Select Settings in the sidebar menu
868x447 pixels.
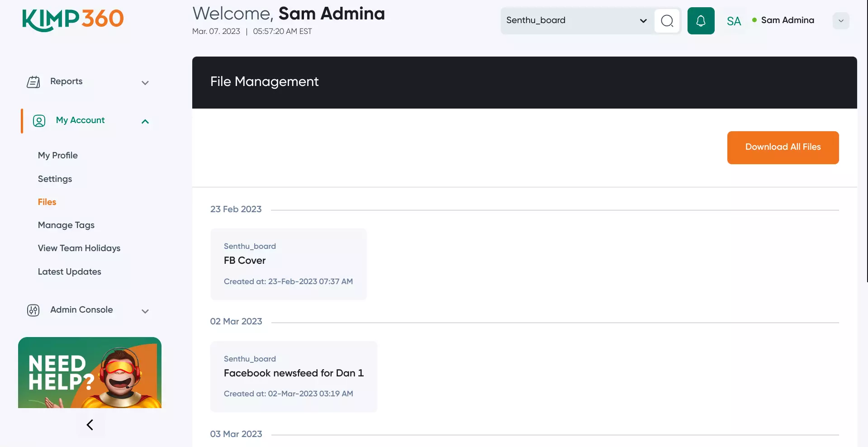pos(55,178)
